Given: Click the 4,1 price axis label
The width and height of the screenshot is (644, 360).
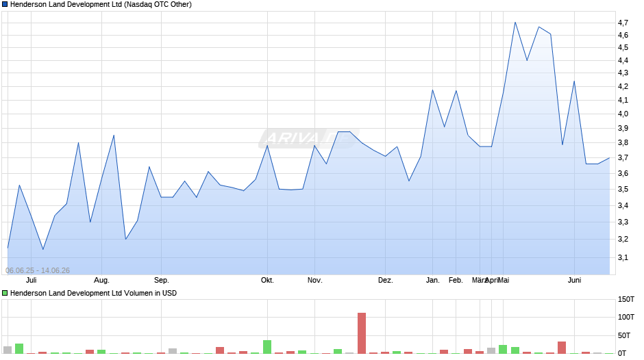Looking at the screenshot, I should (623, 100).
